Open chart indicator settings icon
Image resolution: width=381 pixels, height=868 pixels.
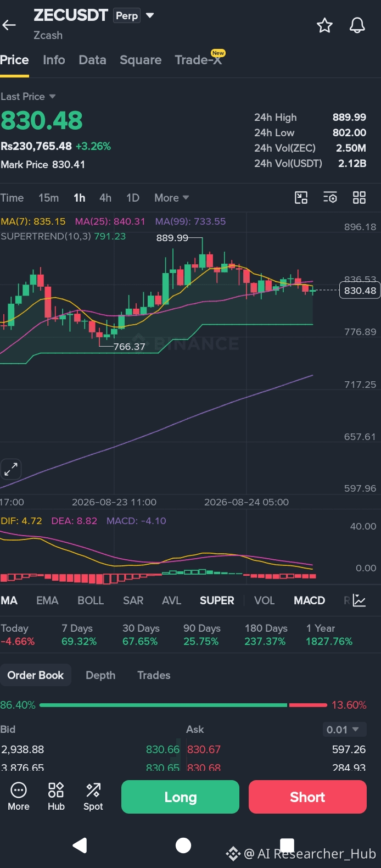(330, 198)
